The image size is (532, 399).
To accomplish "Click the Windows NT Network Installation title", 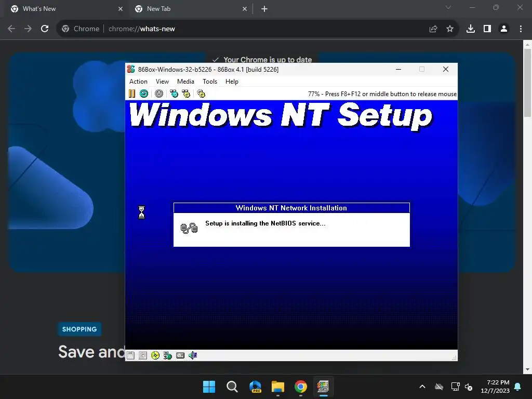I will [291, 208].
